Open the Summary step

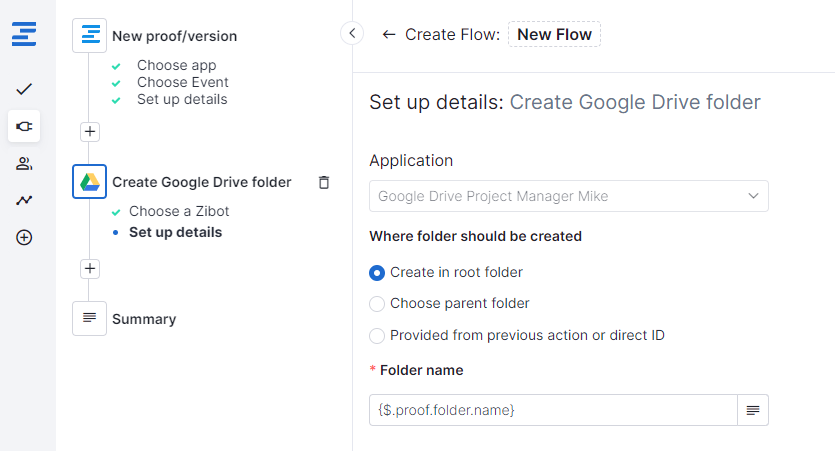click(x=143, y=319)
